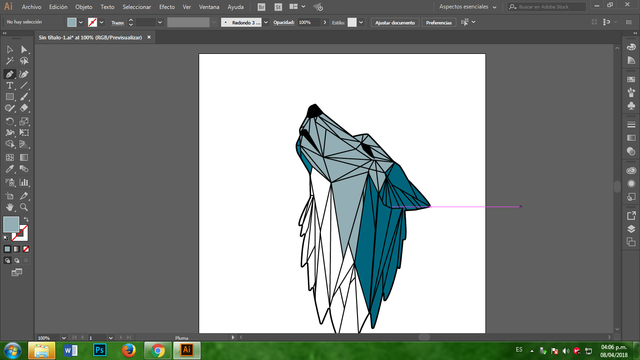This screenshot has height=360, width=640.
Task: Open graphic style Estilo dropdown
Action: pyautogui.click(x=361, y=22)
